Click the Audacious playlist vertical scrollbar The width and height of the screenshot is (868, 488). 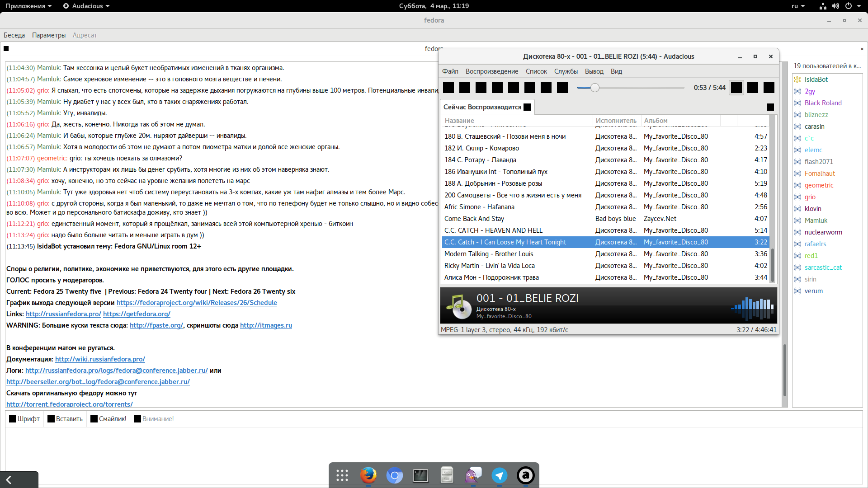tap(773, 265)
